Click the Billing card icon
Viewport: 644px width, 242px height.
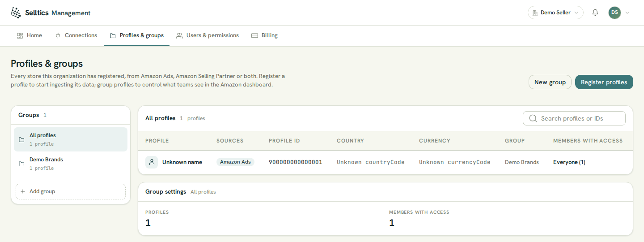(254, 35)
